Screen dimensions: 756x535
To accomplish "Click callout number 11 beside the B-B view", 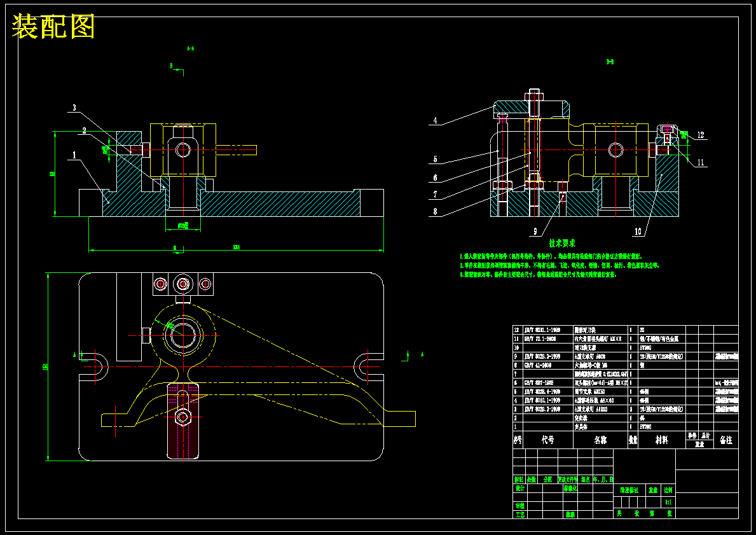I will click(x=701, y=163).
